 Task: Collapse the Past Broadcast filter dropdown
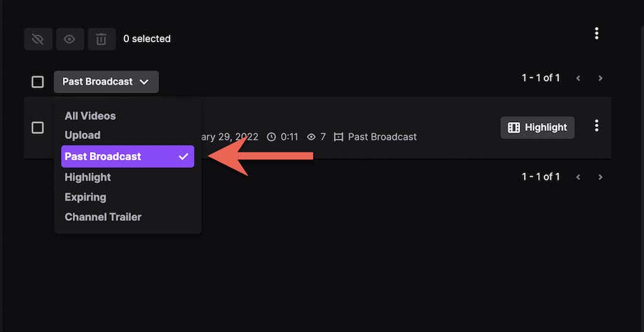106,82
